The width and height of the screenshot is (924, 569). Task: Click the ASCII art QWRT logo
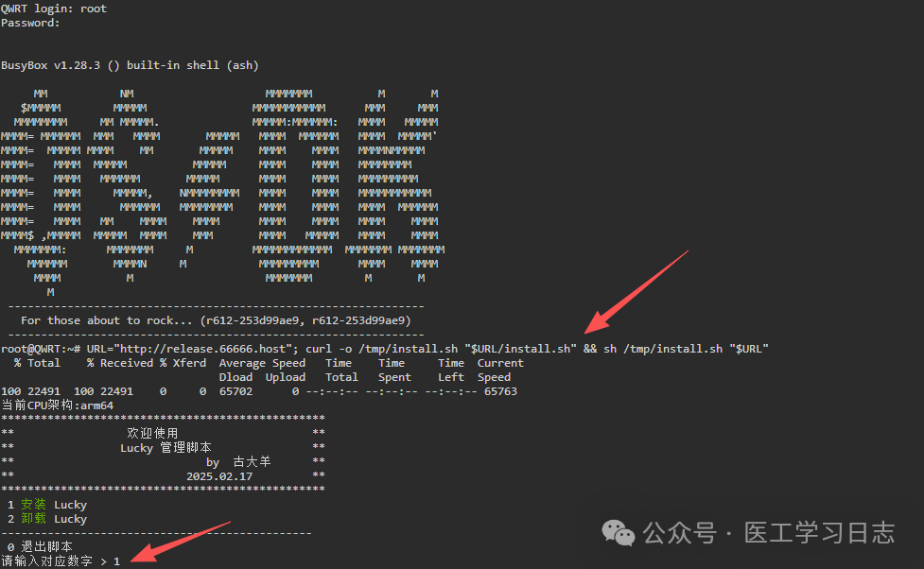(223, 193)
